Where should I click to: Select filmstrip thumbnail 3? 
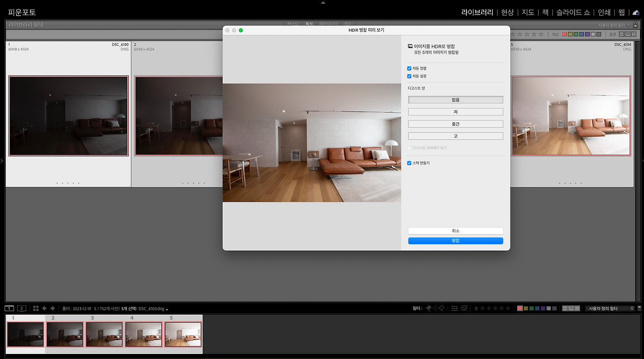pyautogui.click(x=104, y=334)
